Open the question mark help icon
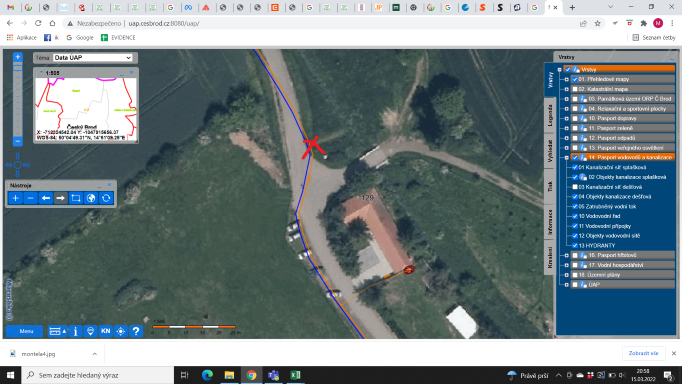The width and height of the screenshot is (682, 384). (136, 331)
